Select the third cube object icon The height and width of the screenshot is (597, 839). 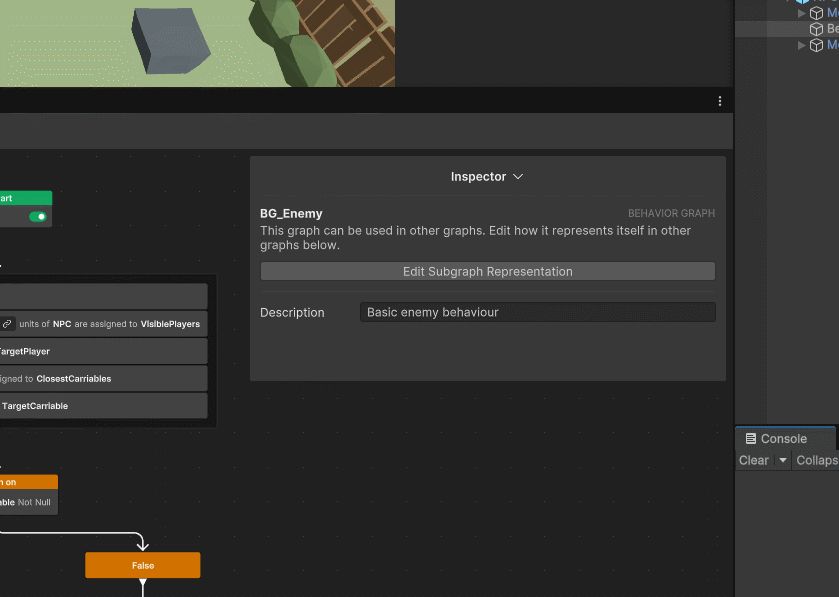coord(816,45)
